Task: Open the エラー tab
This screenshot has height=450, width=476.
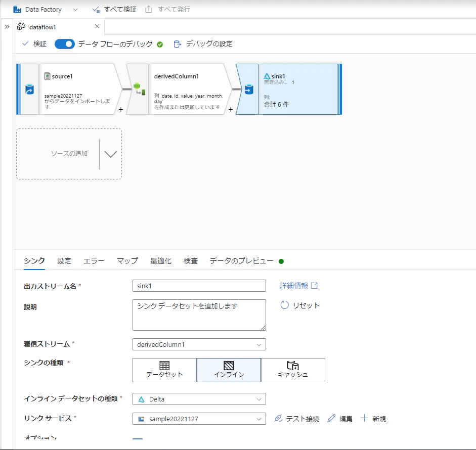Action: (94, 261)
